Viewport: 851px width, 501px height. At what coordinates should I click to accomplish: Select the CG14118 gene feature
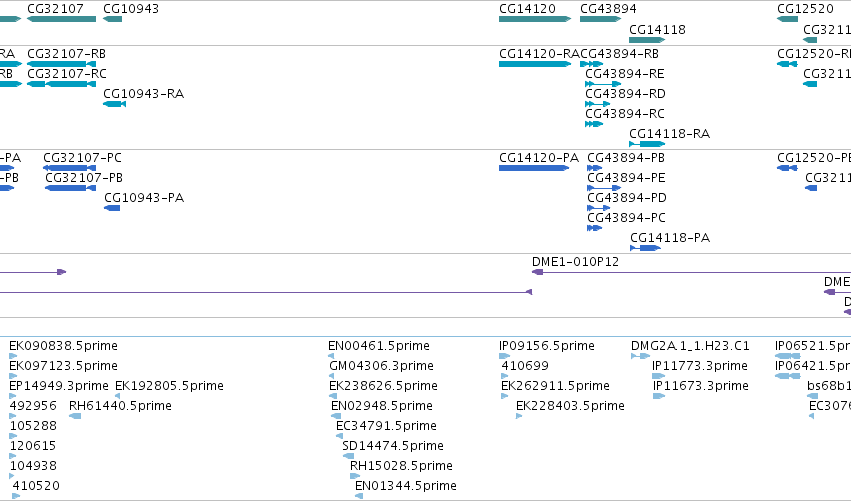647,40
